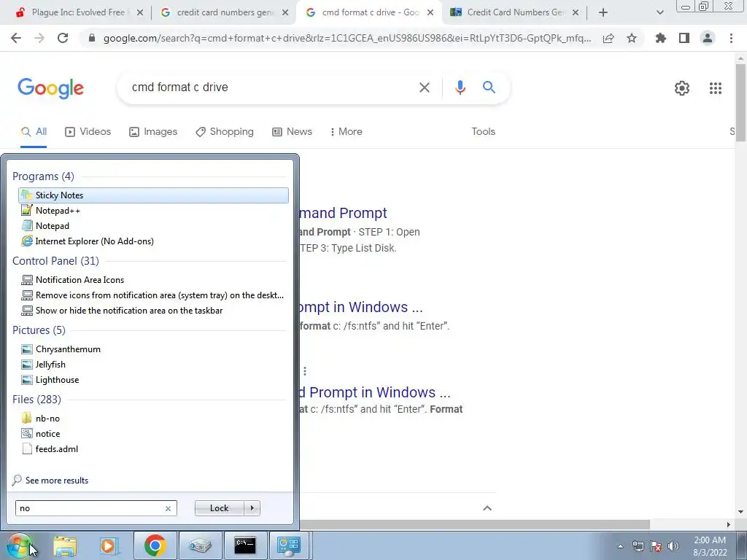
Task: Select the News search tab
Action: click(292, 131)
